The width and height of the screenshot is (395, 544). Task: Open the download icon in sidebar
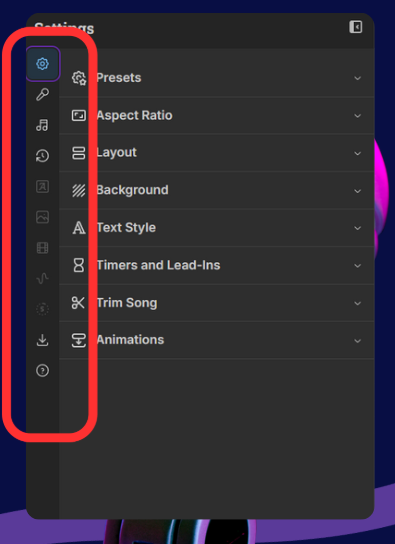click(43, 340)
